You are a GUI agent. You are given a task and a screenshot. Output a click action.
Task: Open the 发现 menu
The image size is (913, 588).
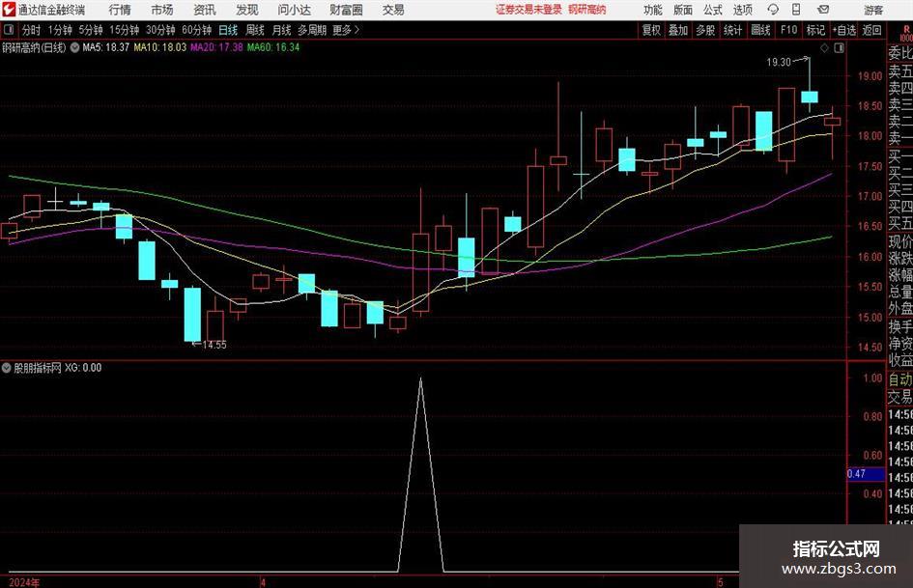coord(247,10)
